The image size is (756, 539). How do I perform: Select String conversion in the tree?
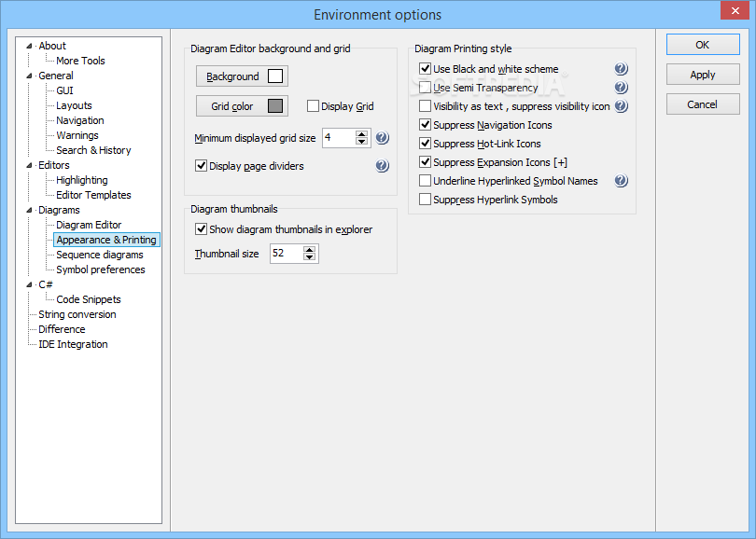77,314
